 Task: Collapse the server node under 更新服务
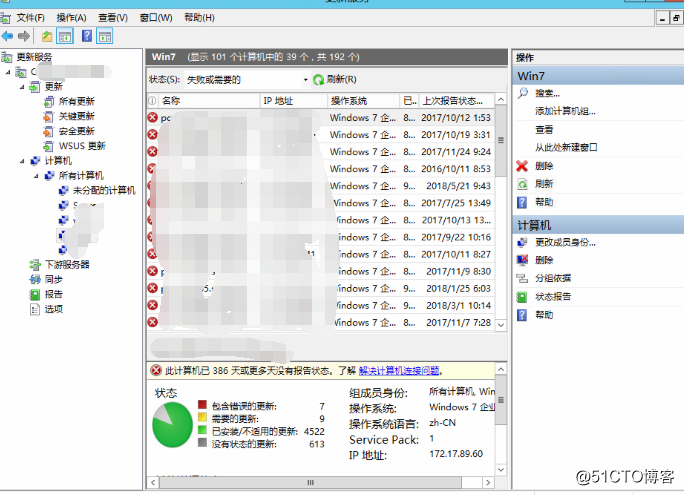point(7,72)
